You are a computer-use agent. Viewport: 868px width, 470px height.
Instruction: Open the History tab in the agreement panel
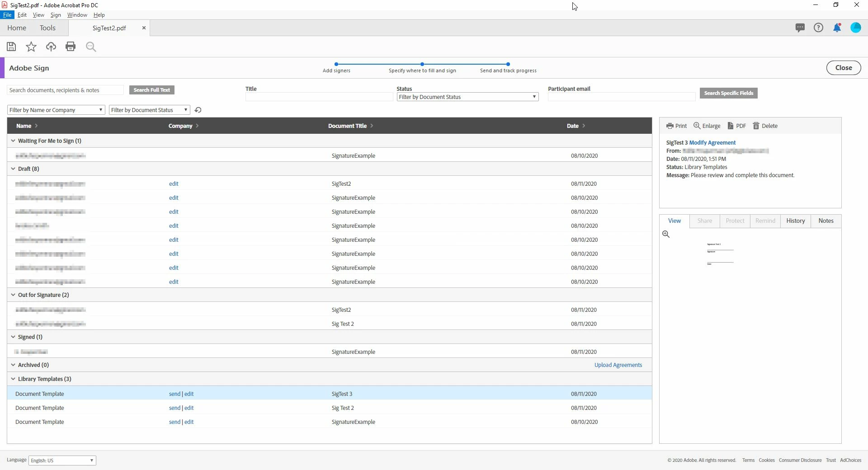click(796, 221)
